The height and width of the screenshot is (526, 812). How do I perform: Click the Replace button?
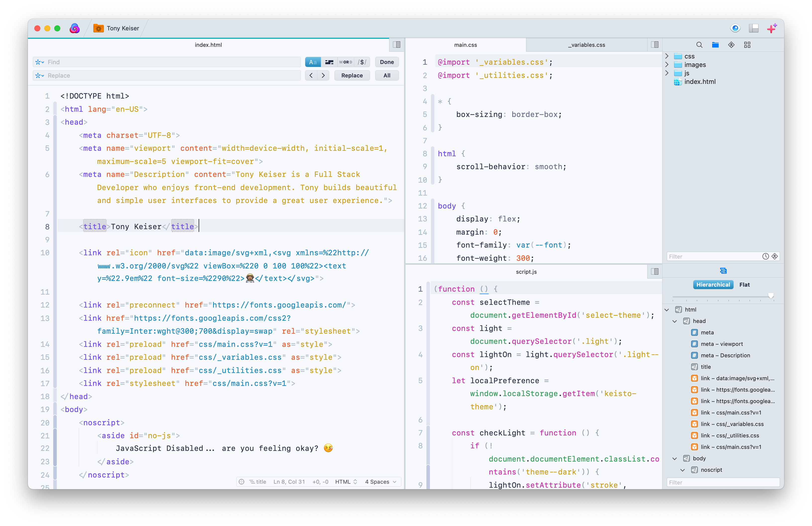(352, 75)
